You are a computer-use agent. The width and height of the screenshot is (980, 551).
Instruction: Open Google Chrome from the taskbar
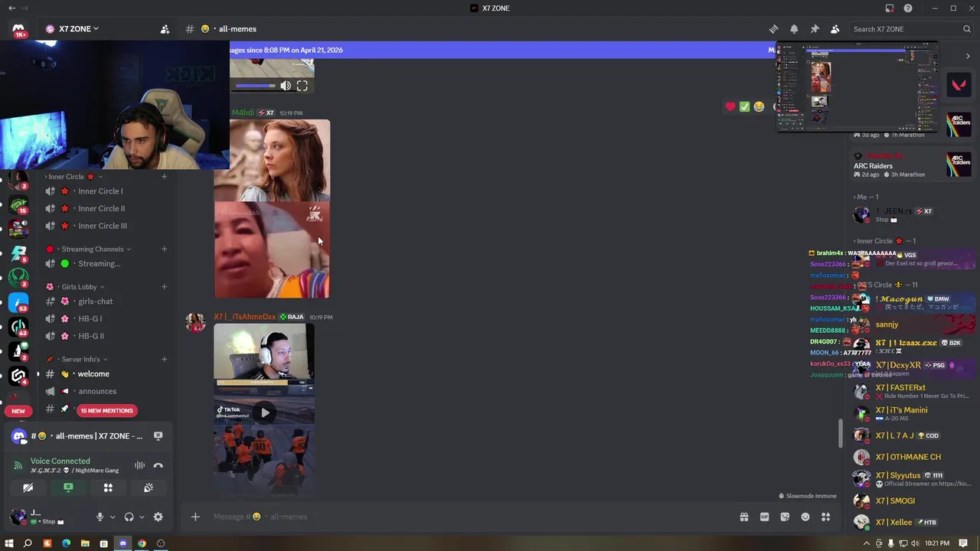coord(142,544)
